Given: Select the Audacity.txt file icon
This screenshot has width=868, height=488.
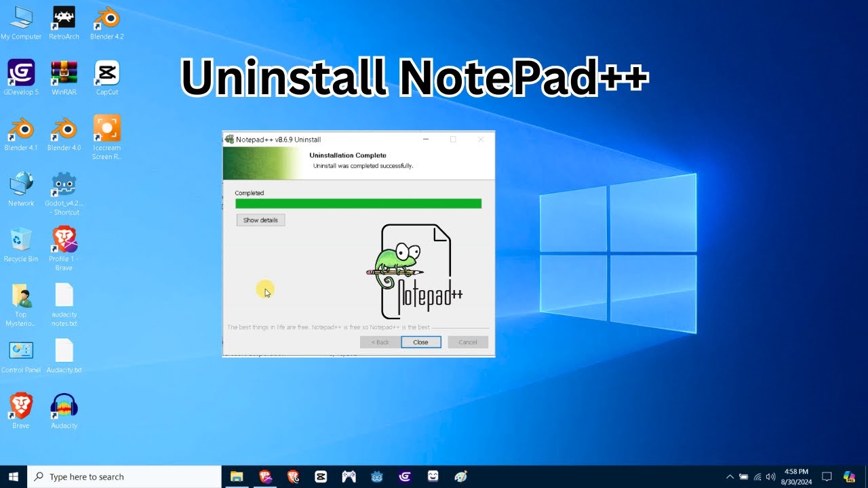Looking at the screenshot, I should pyautogui.click(x=64, y=356).
